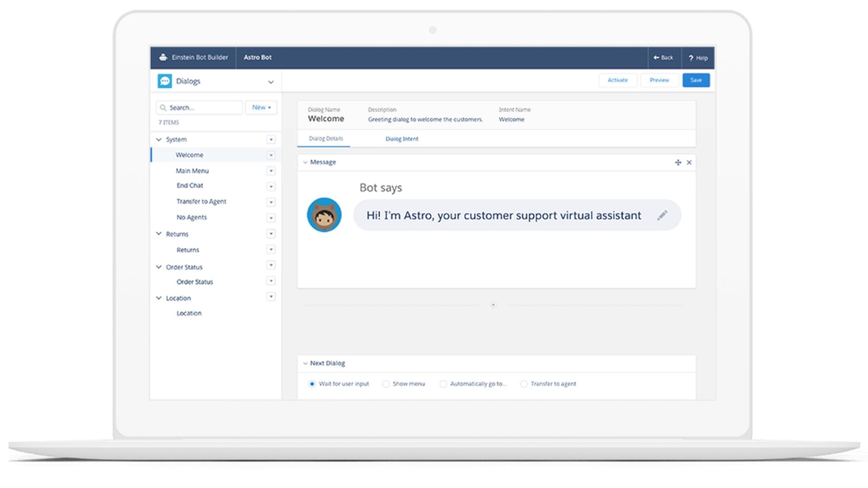The image size is (868, 488).
Task: Click the question mark Help icon
Action: [x=691, y=58]
